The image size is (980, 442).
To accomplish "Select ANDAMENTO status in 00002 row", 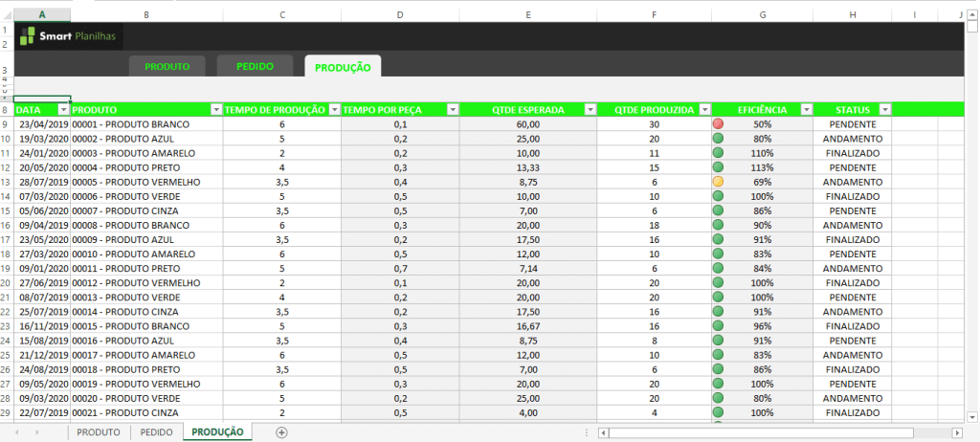I will click(x=853, y=139).
